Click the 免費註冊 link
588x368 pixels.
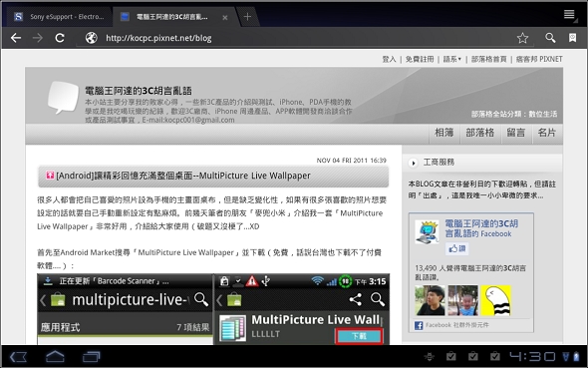point(420,59)
